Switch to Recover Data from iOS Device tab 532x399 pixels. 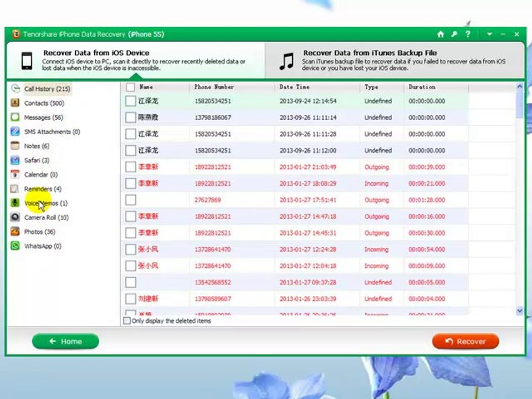click(x=136, y=60)
